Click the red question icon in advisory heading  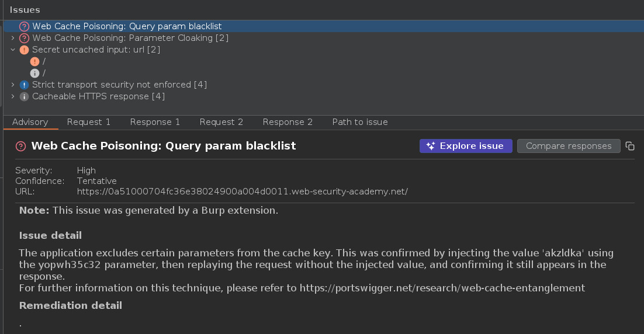(21, 146)
